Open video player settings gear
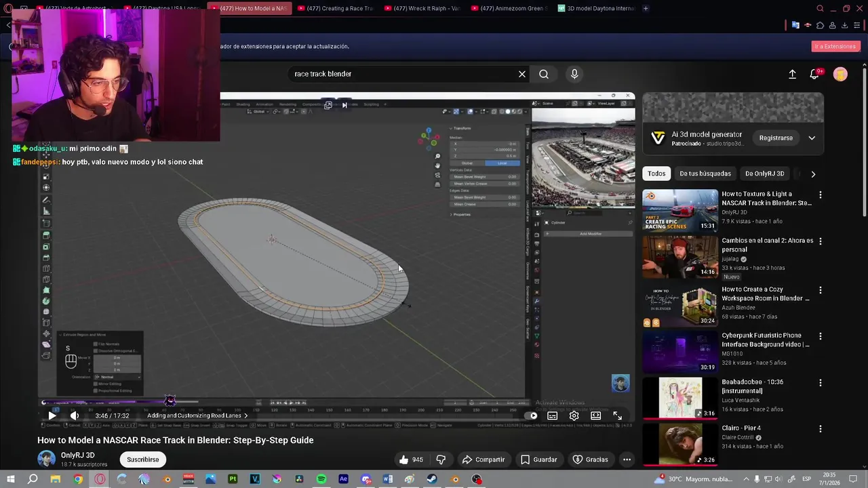868x488 pixels. (x=574, y=415)
